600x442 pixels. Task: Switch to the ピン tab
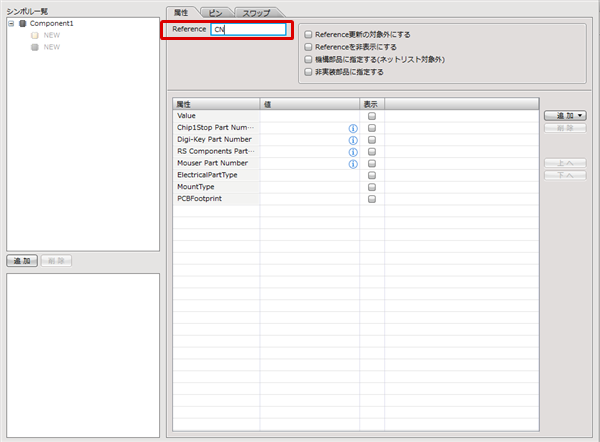(x=217, y=11)
